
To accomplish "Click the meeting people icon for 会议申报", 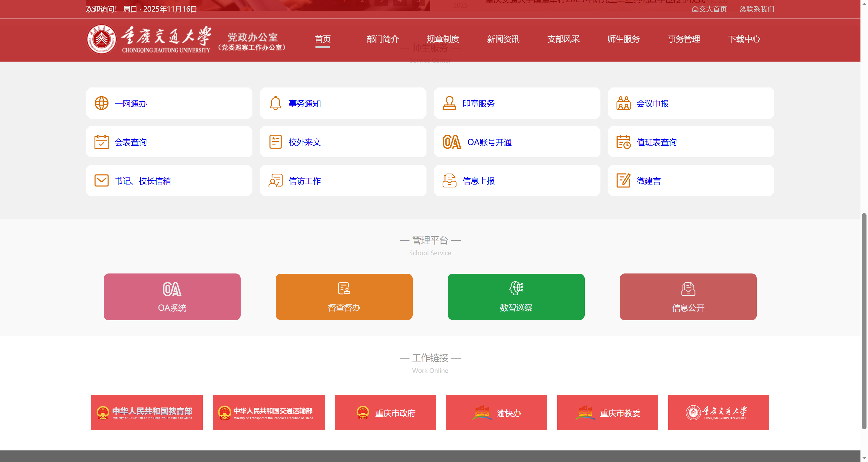I will coord(623,103).
